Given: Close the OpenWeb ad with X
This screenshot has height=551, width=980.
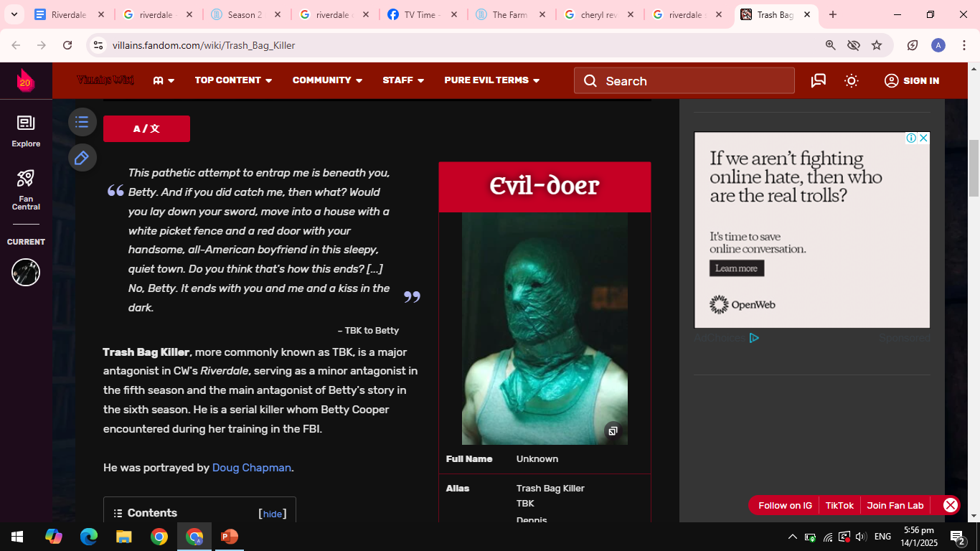Looking at the screenshot, I should (924, 138).
